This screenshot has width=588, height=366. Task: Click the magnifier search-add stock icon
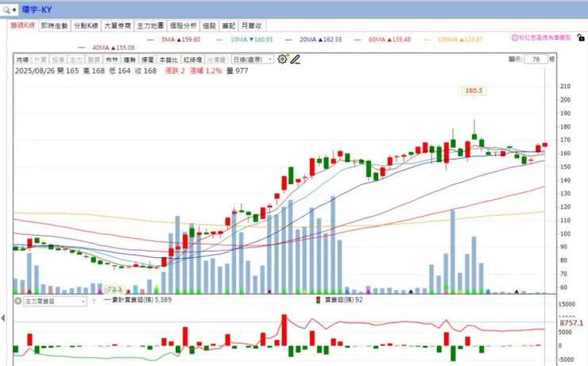click(10, 10)
